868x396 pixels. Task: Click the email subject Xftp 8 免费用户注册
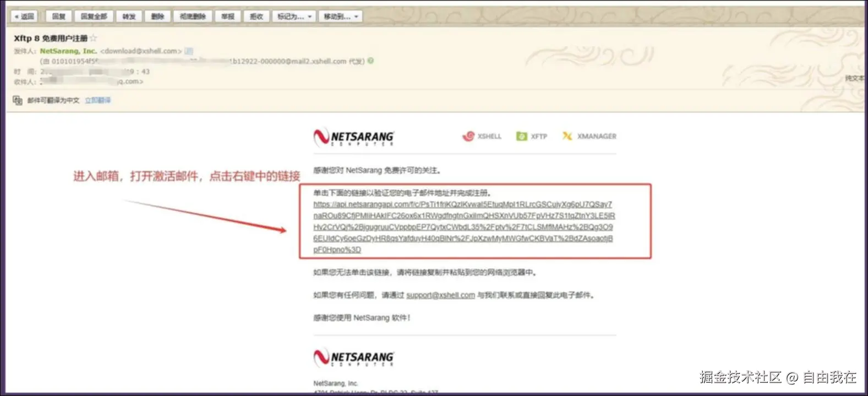click(x=51, y=38)
